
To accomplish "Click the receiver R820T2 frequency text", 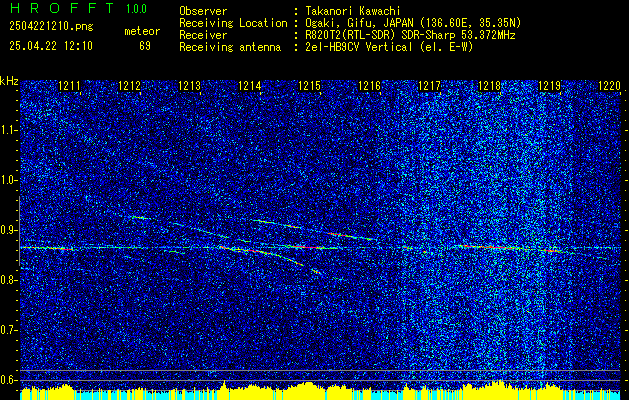I will click(x=410, y=35).
